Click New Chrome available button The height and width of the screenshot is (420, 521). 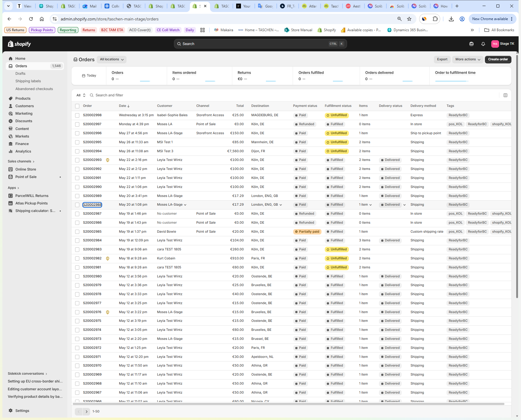coord(492,19)
